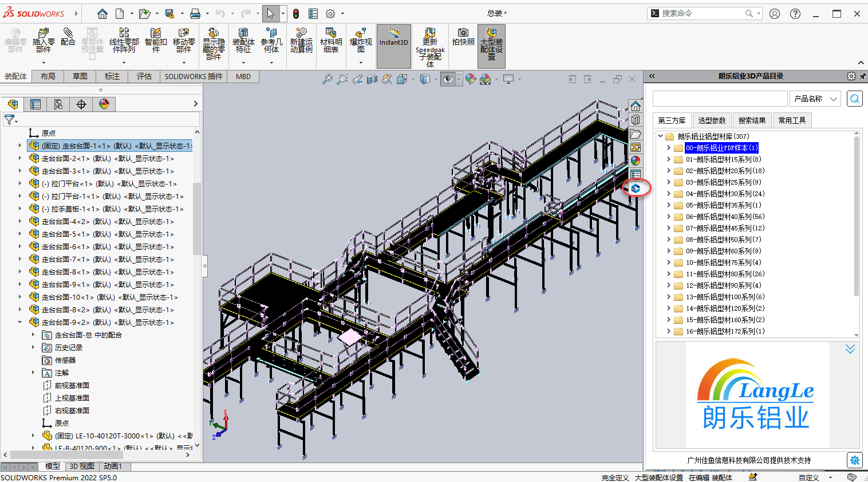The width and height of the screenshot is (868, 482).
Task: Open the DisplayManager tab
Action: [x=104, y=104]
